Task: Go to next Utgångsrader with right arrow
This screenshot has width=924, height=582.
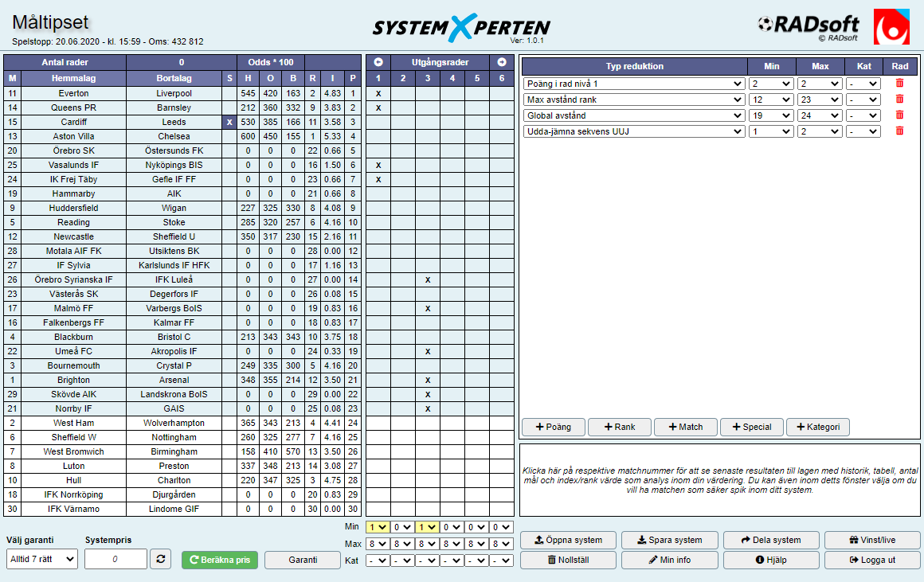Action: (x=502, y=62)
